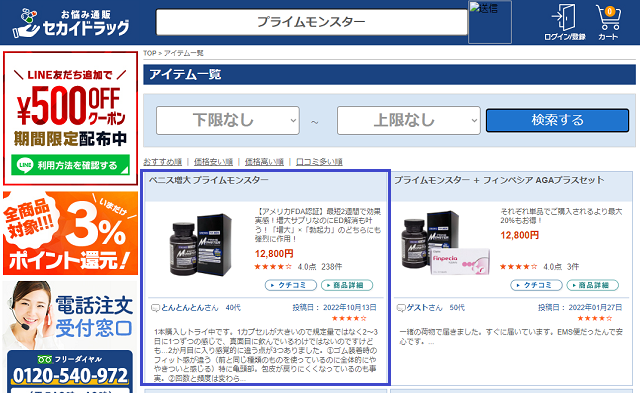Click the search field containing プライムモンスター
The height and width of the screenshot is (393, 640).
tap(311, 22)
